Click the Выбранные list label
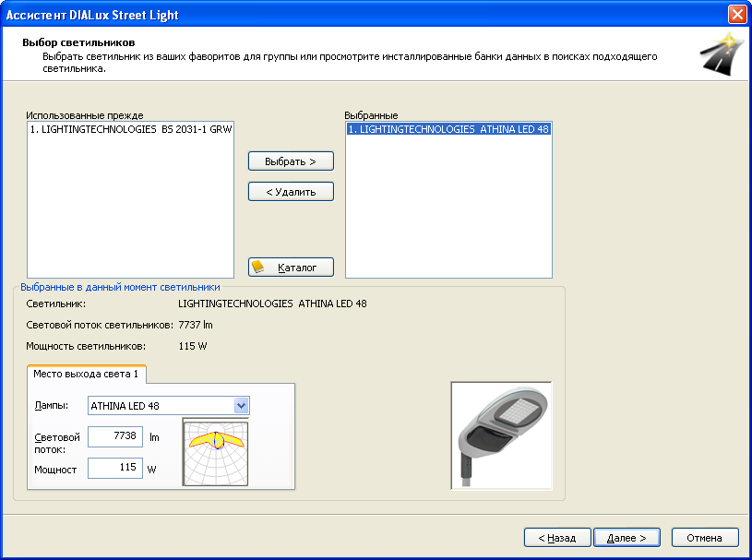The width and height of the screenshot is (752, 560). click(371, 115)
